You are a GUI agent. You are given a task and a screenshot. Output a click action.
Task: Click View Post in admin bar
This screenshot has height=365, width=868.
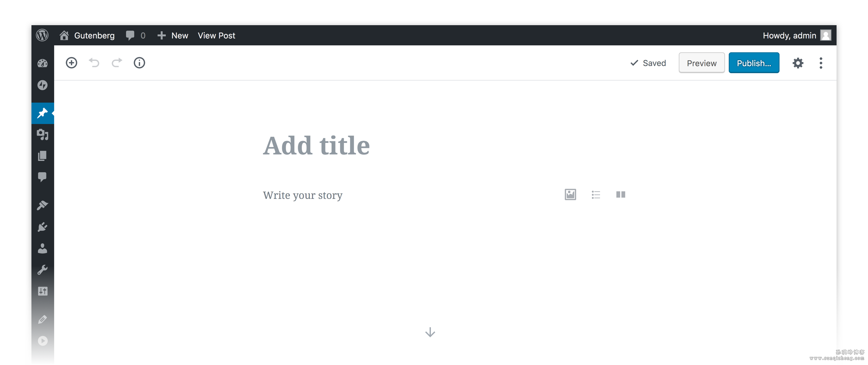click(x=216, y=35)
